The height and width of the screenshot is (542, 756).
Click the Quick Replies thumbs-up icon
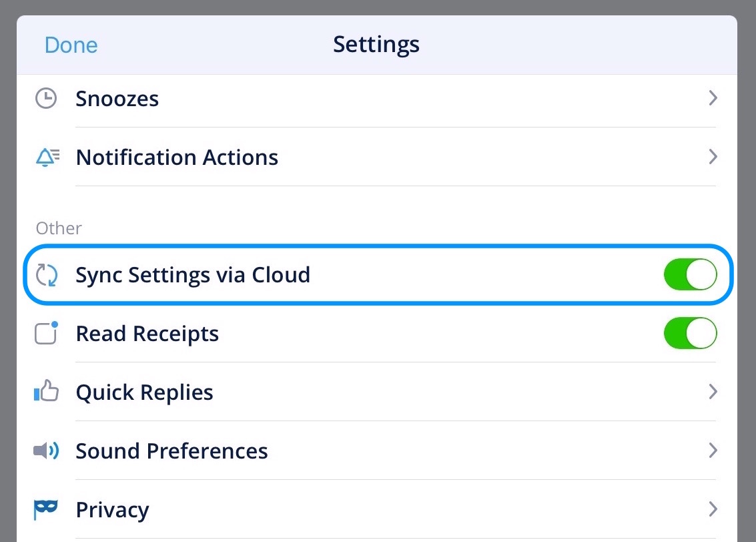(x=47, y=392)
